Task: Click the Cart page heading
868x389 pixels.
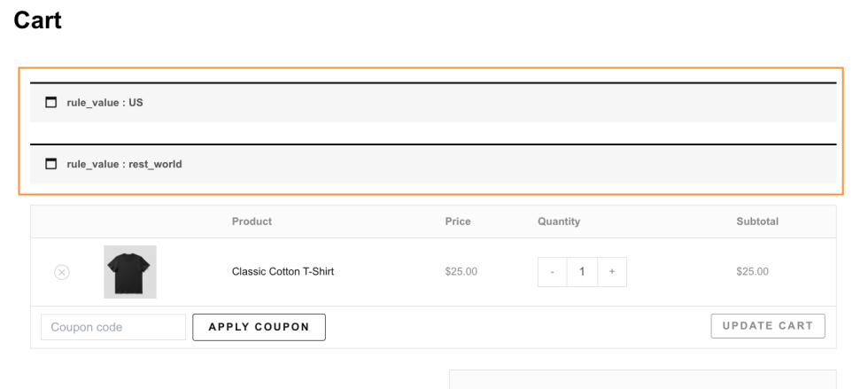Action: tap(38, 21)
